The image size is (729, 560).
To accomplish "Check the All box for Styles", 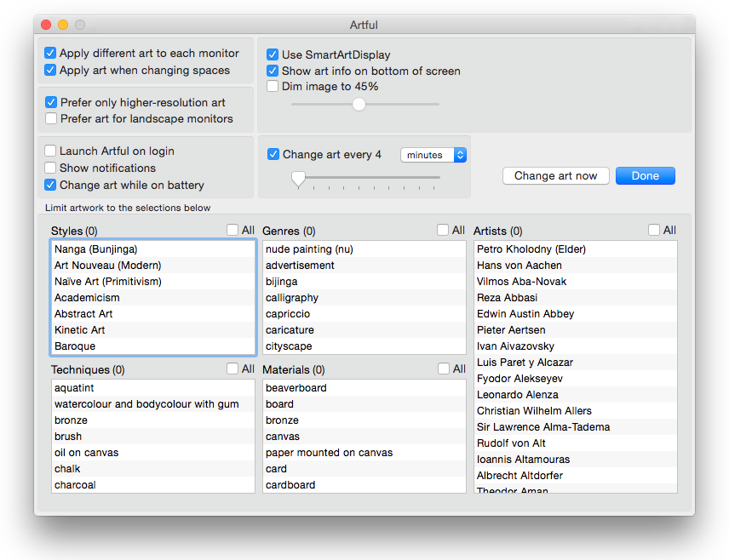I will (x=232, y=230).
